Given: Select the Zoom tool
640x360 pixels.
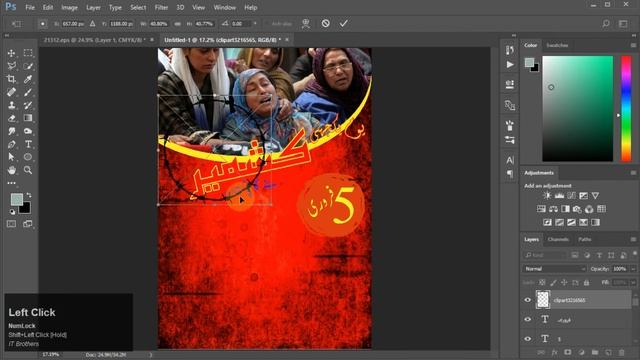Looking at the screenshot, I should (28, 170).
